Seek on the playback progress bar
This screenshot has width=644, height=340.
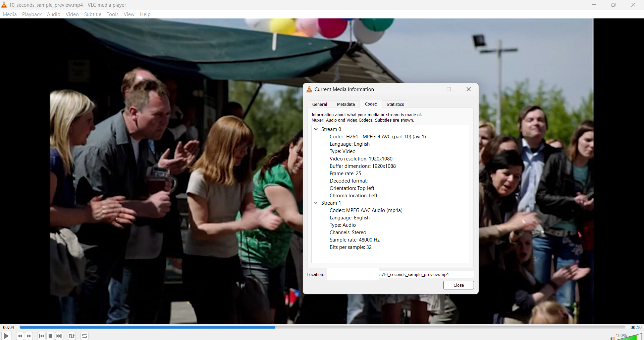click(x=322, y=327)
